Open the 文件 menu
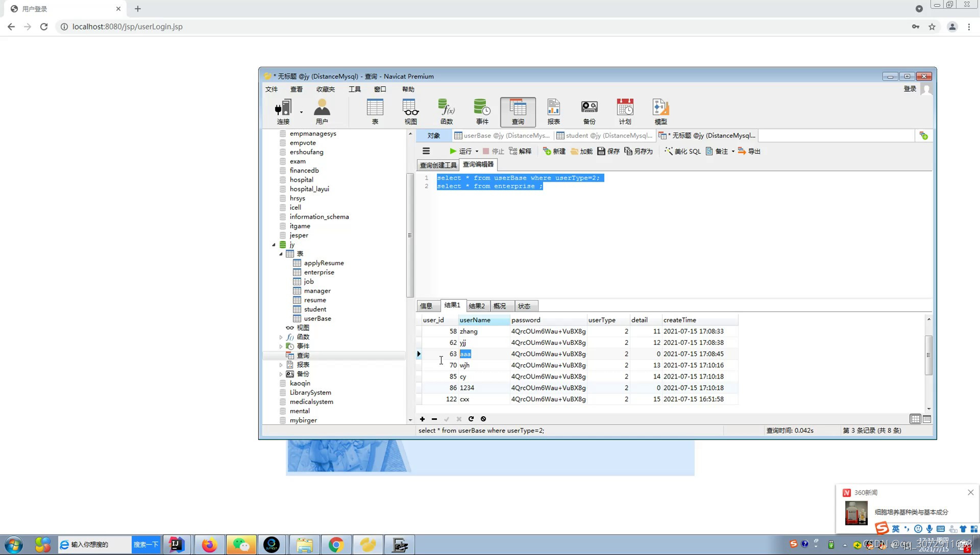This screenshot has width=980, height=555. click(x=272, y=89)
